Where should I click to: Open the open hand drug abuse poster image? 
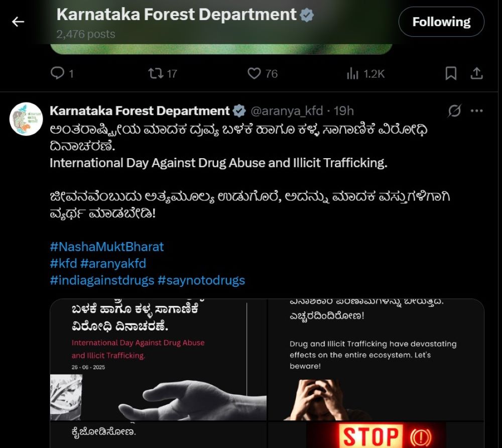[x=158, y=359]
